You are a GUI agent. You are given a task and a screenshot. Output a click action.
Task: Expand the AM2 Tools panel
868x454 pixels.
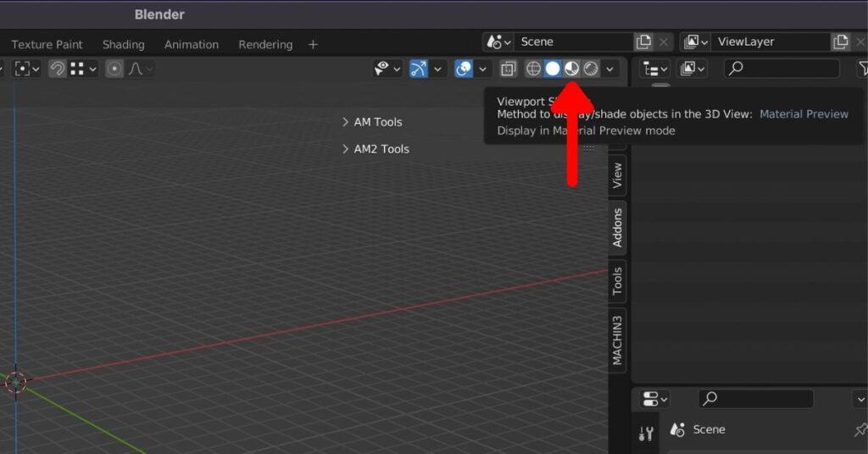click(376, 149)
